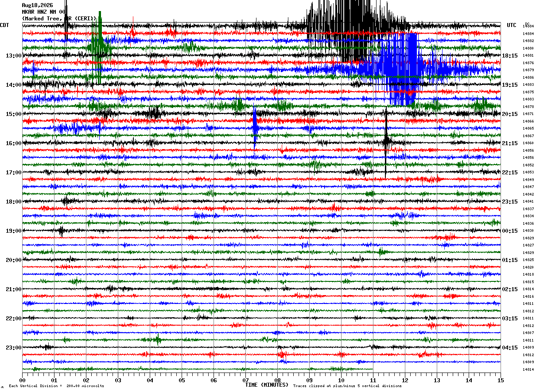Click the '01:15' UTC time label
This screenshot has height=392, width=536.
(x=510, y=260)
